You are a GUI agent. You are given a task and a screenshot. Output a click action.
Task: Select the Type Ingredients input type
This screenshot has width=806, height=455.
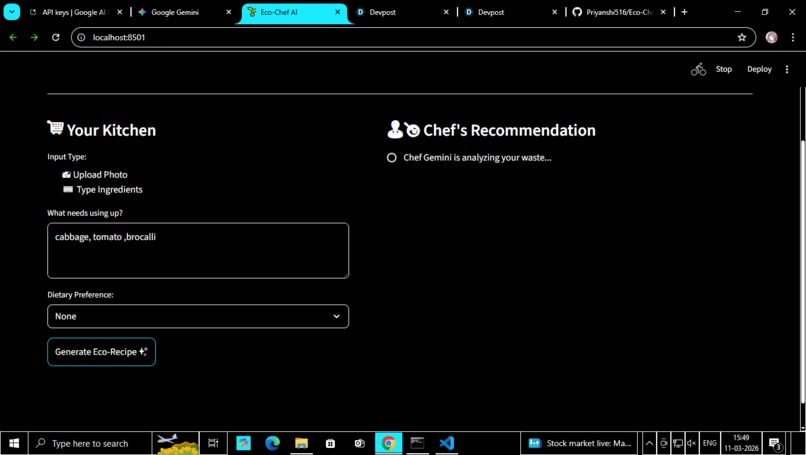[102, 189]
